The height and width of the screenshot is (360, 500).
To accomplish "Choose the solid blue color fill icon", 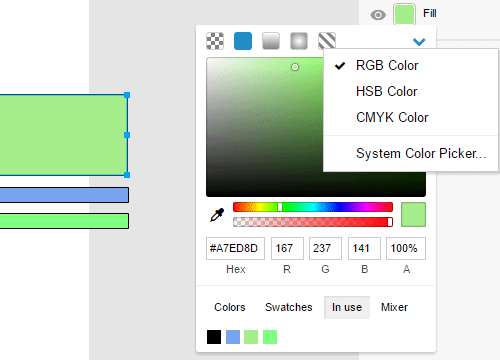I will click(x=243, y=41).
